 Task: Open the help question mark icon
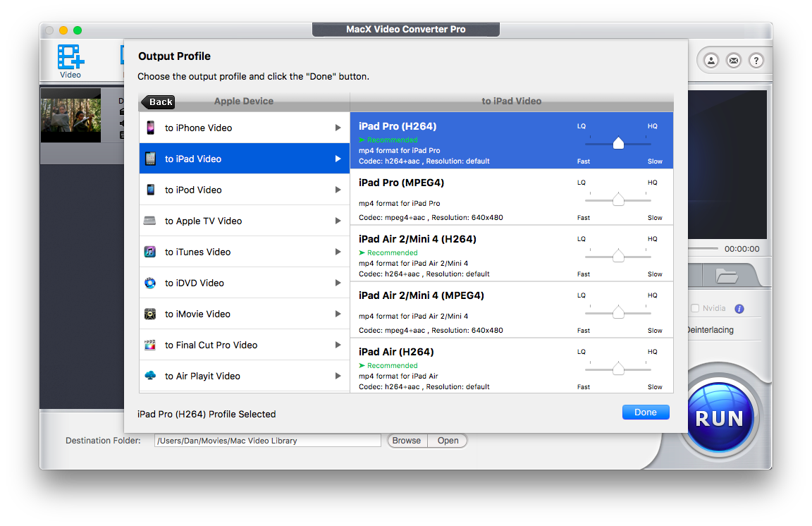(x=756, y=61)
